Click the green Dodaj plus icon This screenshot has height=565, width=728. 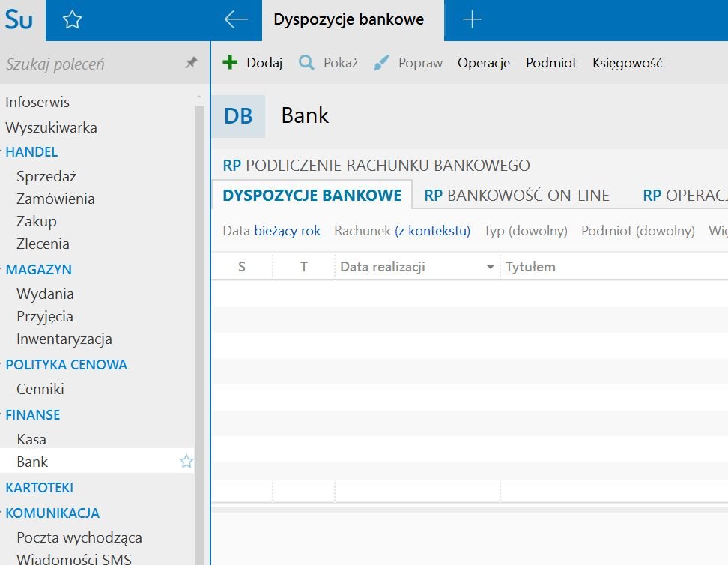click(231, 63)
